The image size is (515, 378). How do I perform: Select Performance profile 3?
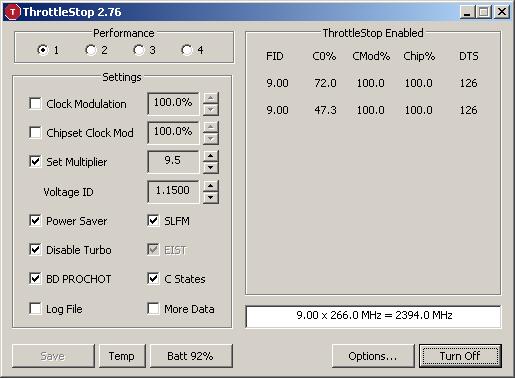[139, 50]
